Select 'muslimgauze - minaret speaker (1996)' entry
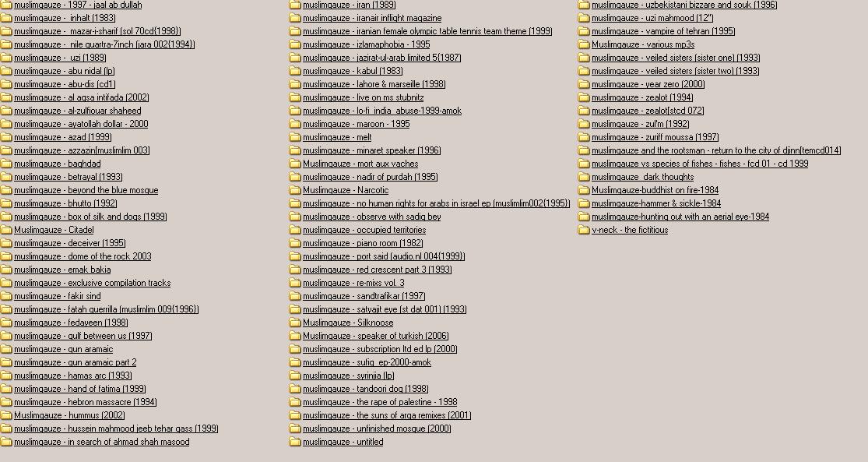Image resolution: width=868 pixels, height=462 pixels. click(x=372, y=150)
